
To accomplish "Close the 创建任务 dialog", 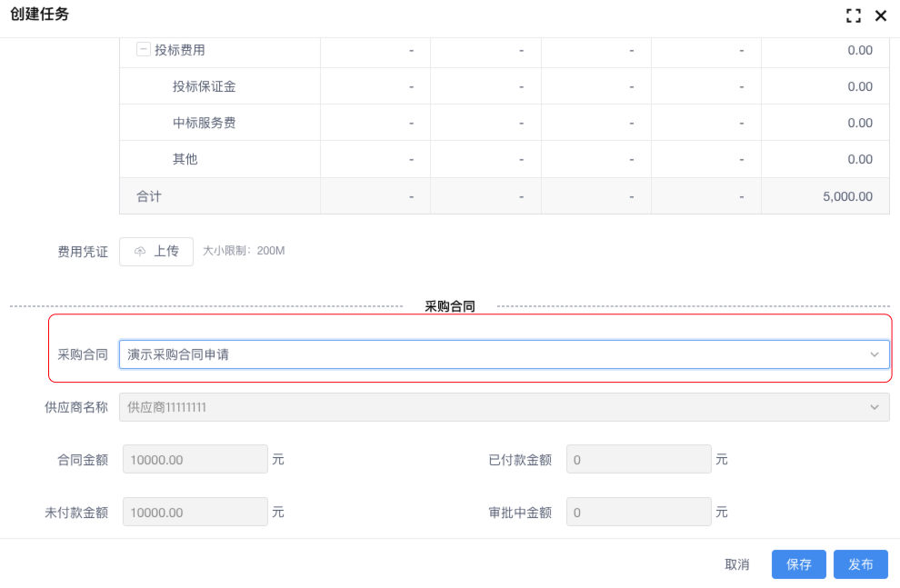I will click(x=880, y=15).
